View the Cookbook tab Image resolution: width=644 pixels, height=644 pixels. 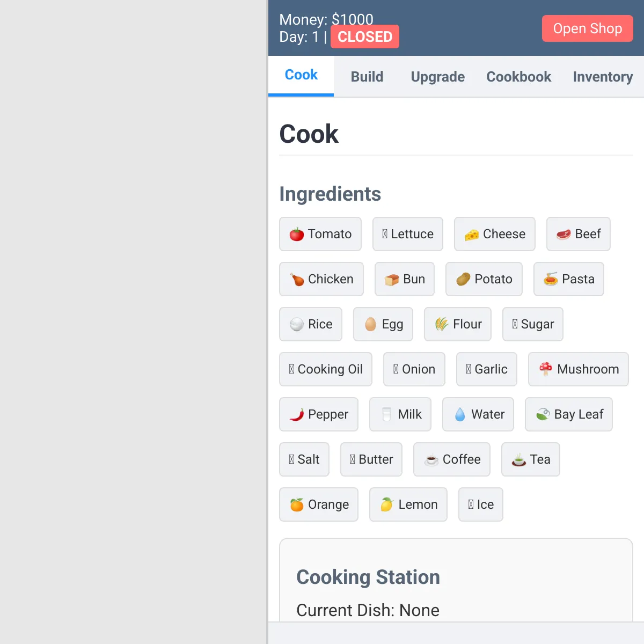pyautogui.click(x=519, y=77)
